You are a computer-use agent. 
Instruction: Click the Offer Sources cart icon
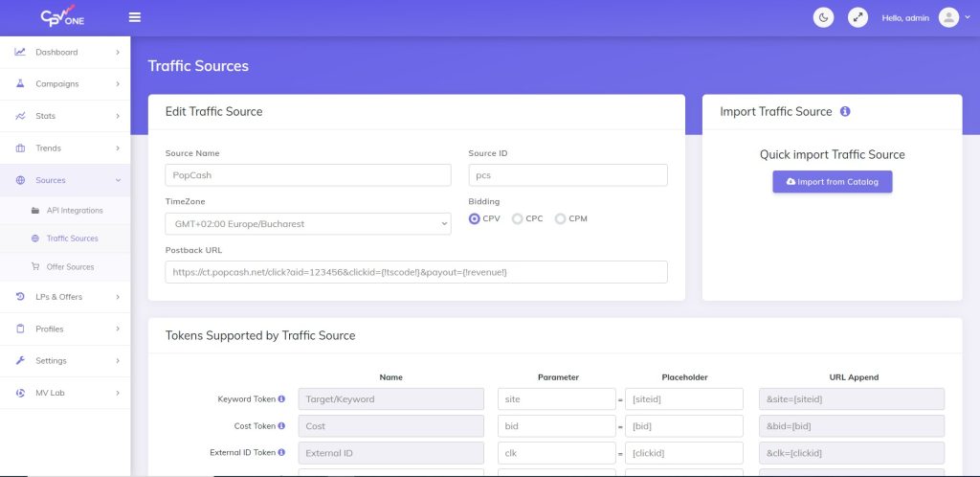(x=35, y=266)
